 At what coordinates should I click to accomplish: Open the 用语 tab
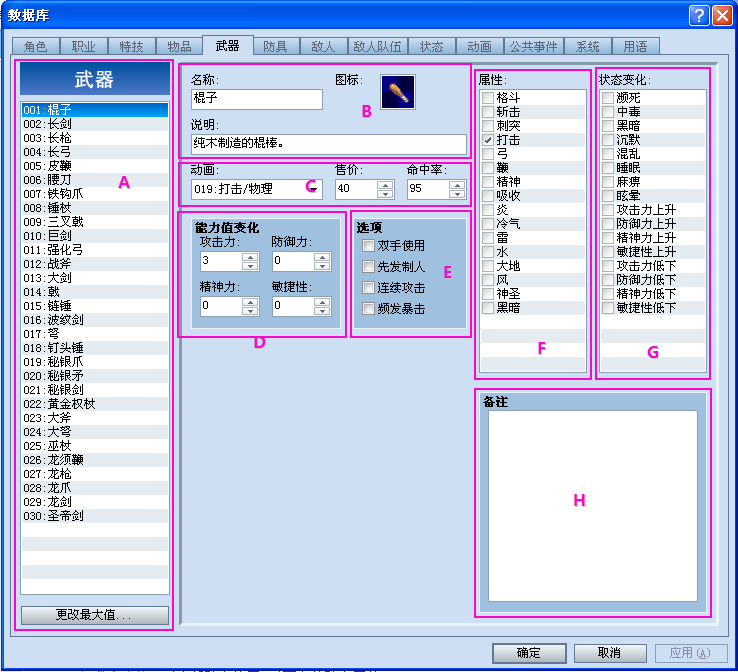coord(635,46)
